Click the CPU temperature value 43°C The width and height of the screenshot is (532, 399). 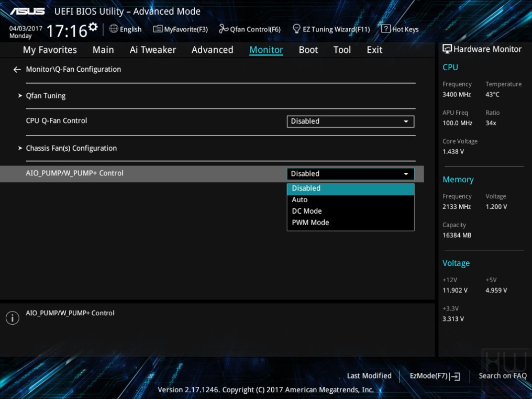coord(492,95)
